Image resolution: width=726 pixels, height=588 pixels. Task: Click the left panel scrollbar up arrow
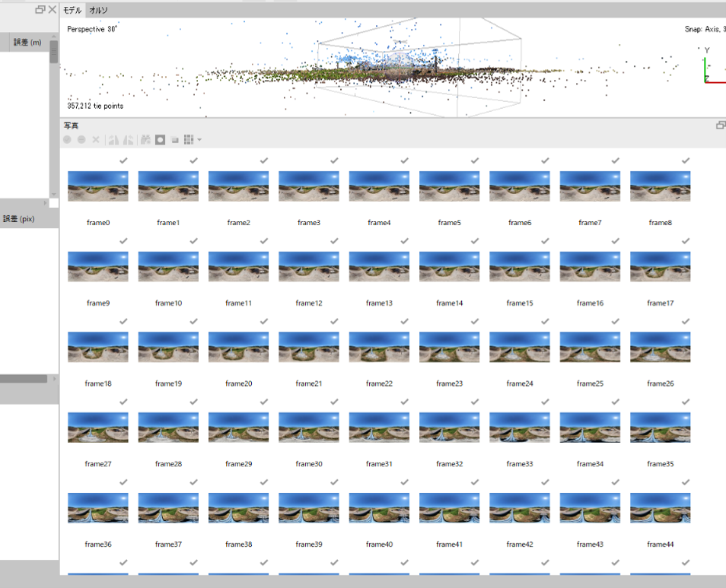tap(54, 36)
